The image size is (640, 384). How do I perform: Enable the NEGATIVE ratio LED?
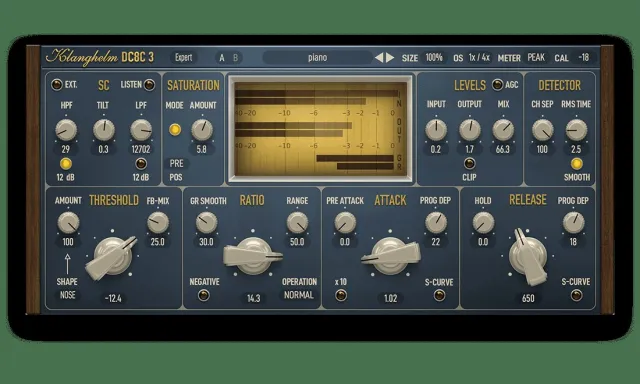pyautogui.click(x=204, y=295)
